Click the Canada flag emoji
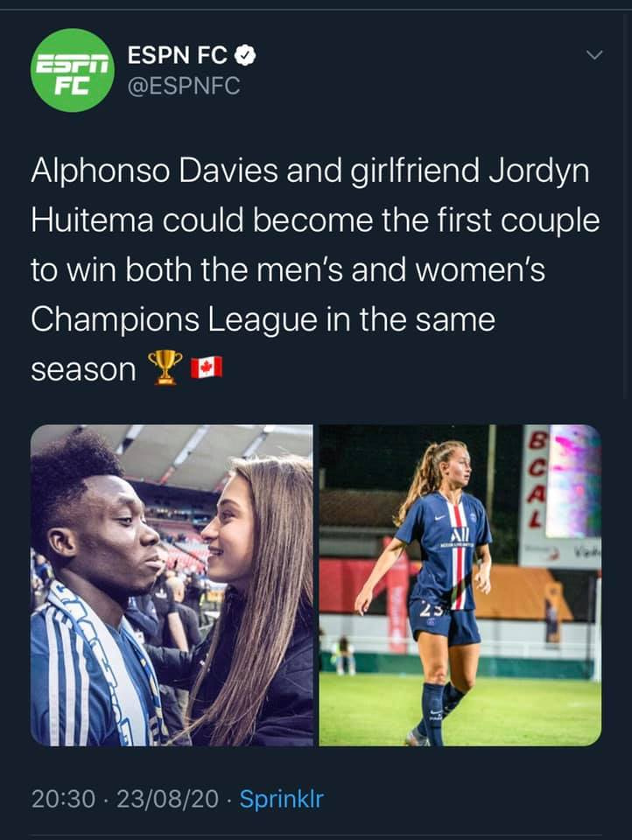The width and height of the screenshot is (632, 840). tap(207, 367)
